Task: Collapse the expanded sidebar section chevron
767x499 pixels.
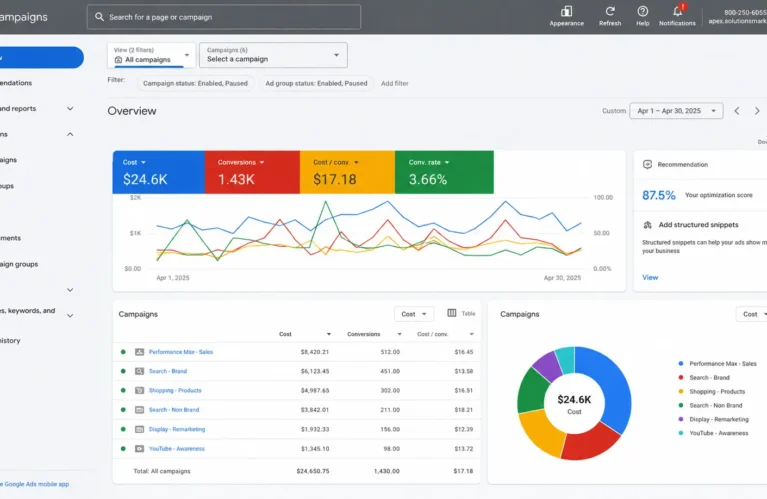Action: pyautogui.click(x=70, y=134)
